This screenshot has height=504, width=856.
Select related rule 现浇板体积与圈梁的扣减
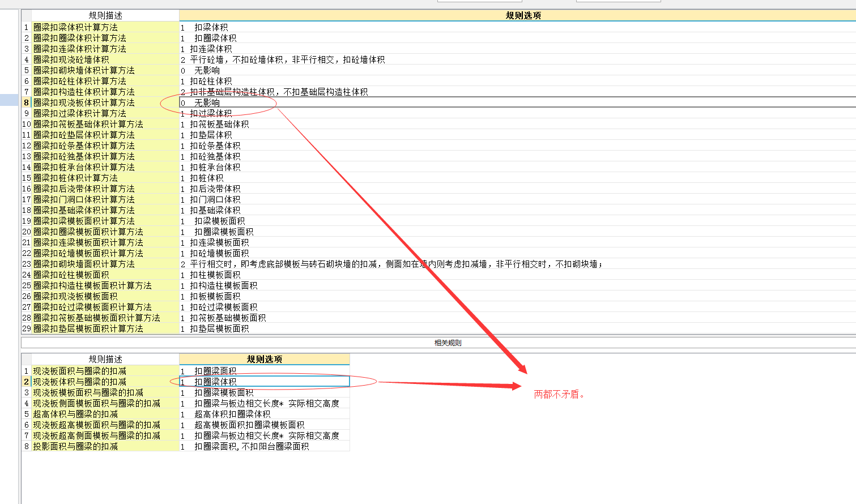(105, 382)
